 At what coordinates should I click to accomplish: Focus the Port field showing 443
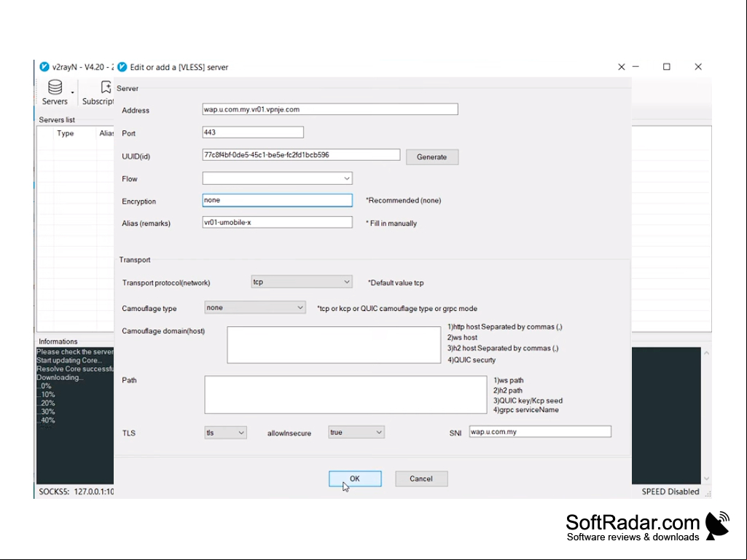(x=252, y=133)
